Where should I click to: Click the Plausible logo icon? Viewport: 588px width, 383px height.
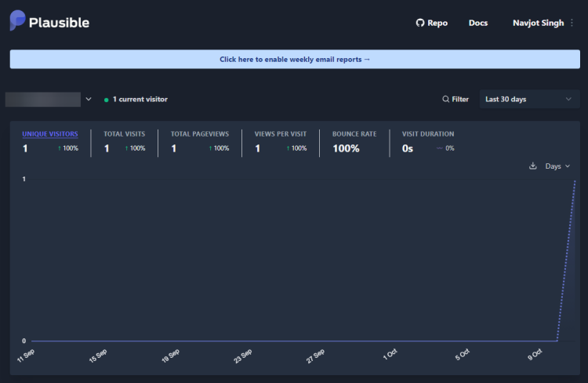coord(17,20)
